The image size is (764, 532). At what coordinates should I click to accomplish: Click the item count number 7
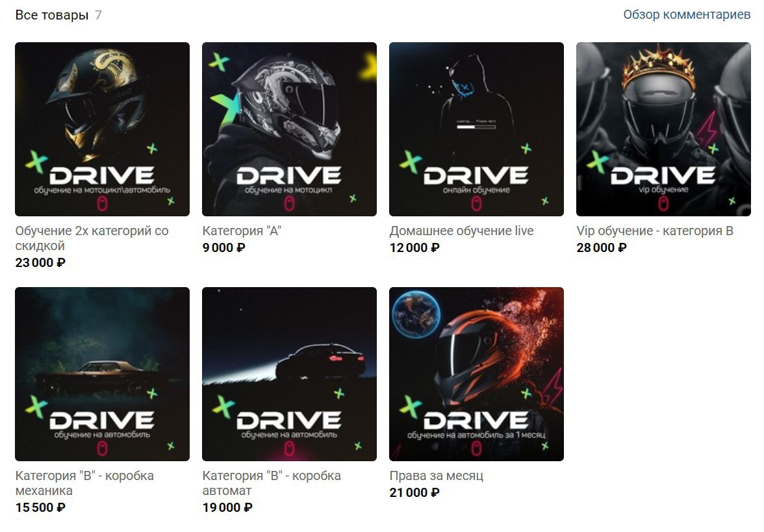click(x=99, y=15)
